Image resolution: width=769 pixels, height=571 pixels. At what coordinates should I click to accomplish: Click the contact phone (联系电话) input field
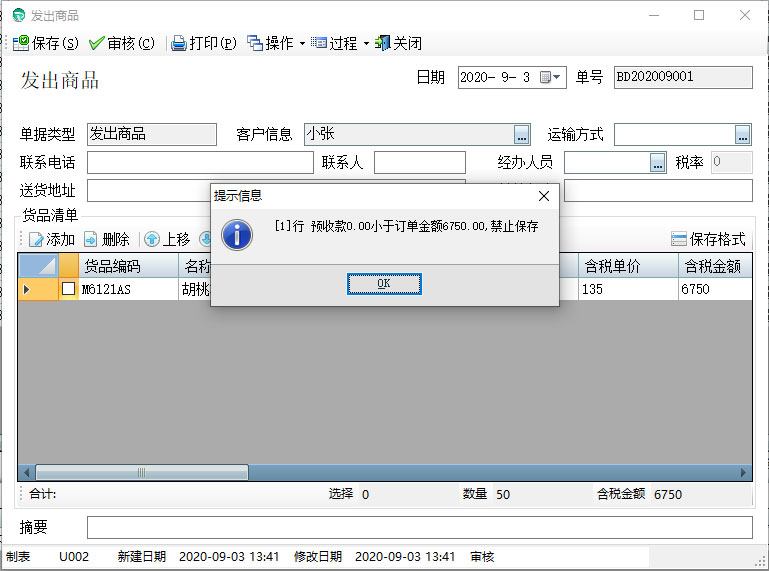tap(200, 162)
